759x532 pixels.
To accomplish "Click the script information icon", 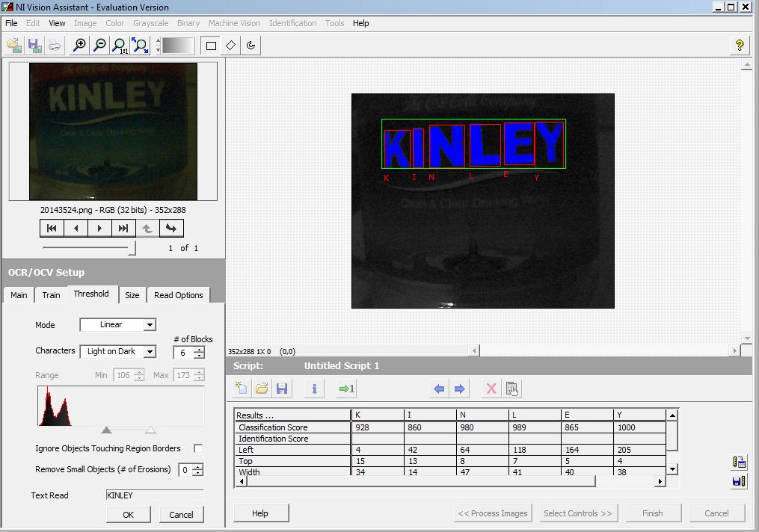I will [314, 389].
